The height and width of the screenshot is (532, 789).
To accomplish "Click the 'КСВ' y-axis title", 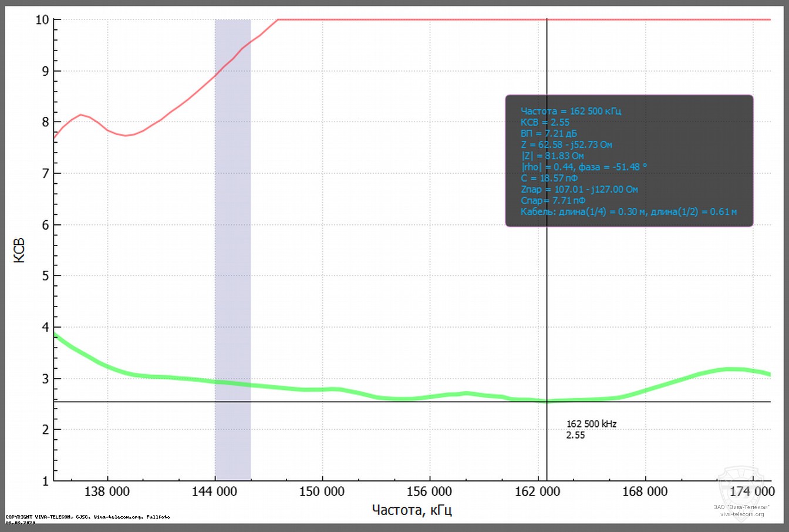I will point(19,250).
